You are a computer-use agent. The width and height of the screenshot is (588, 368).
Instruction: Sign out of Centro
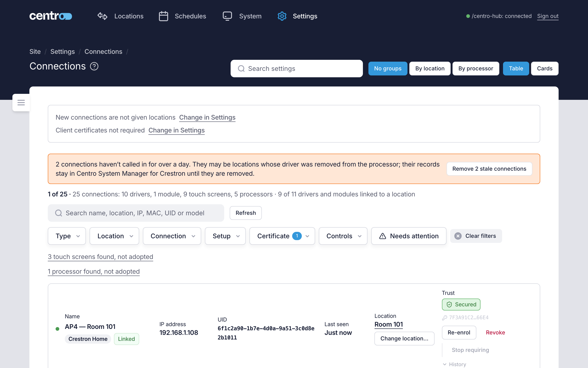(548, 16)
